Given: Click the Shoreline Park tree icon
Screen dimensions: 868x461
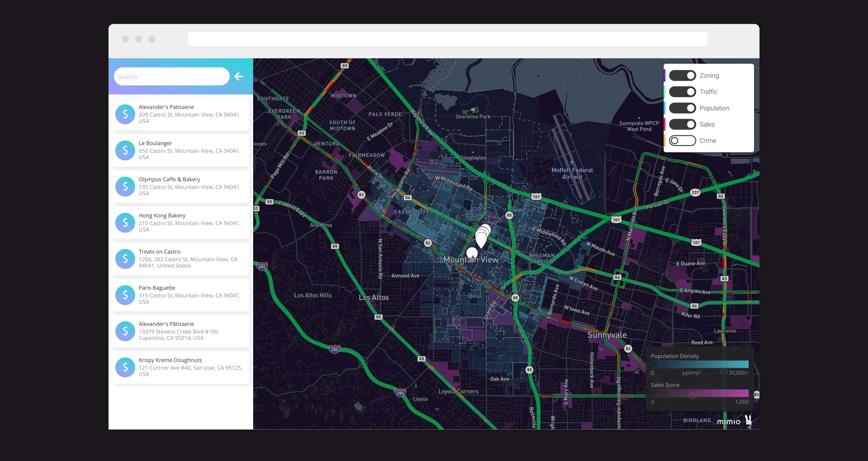Looking at the screenshot, I should [x=473, y=110].
